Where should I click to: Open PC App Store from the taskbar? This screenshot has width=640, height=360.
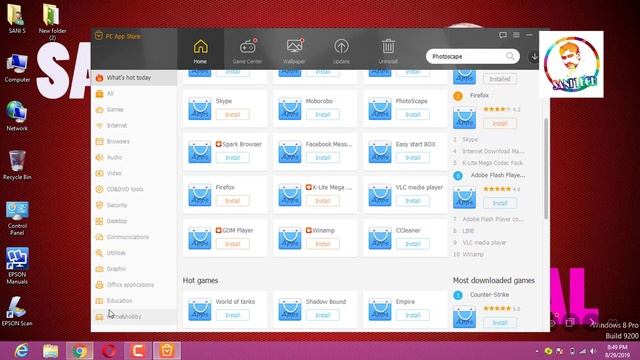tap(167, 351)
